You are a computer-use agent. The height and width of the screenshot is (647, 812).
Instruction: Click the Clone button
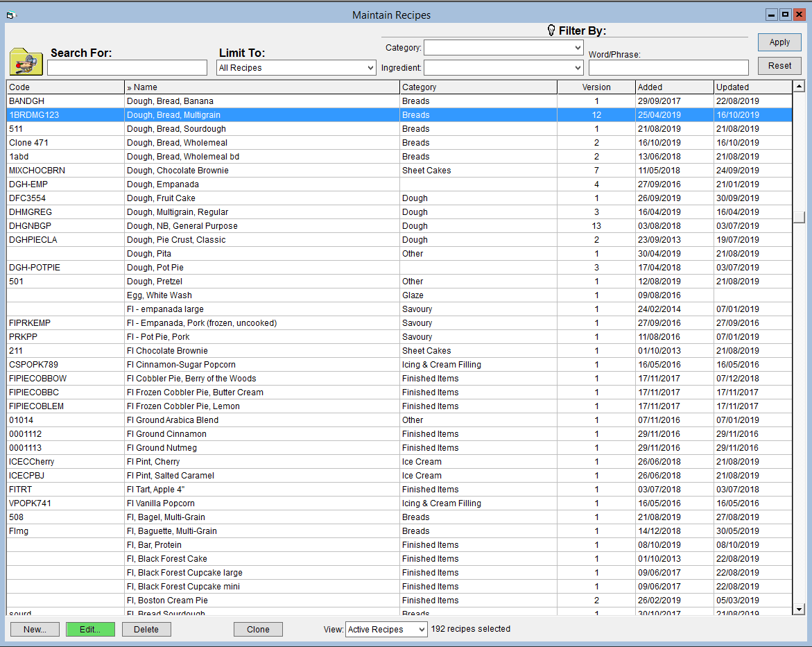pos(258,630)
